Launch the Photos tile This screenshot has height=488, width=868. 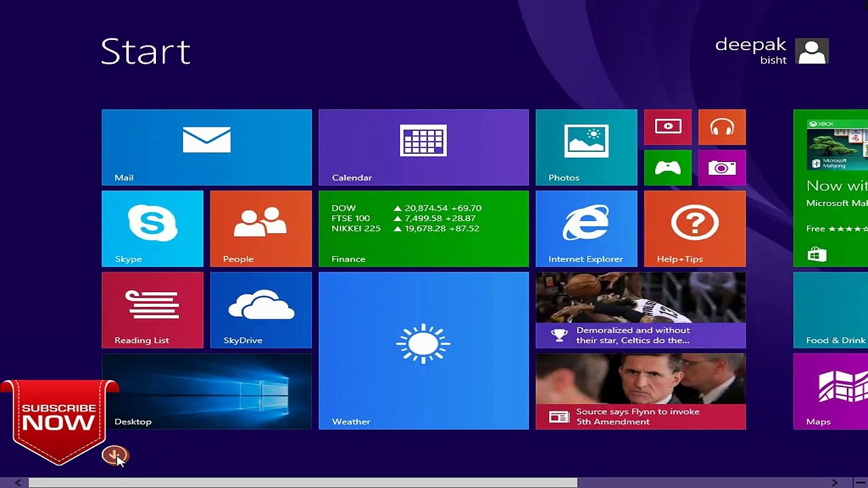click(x=587, y=147)
